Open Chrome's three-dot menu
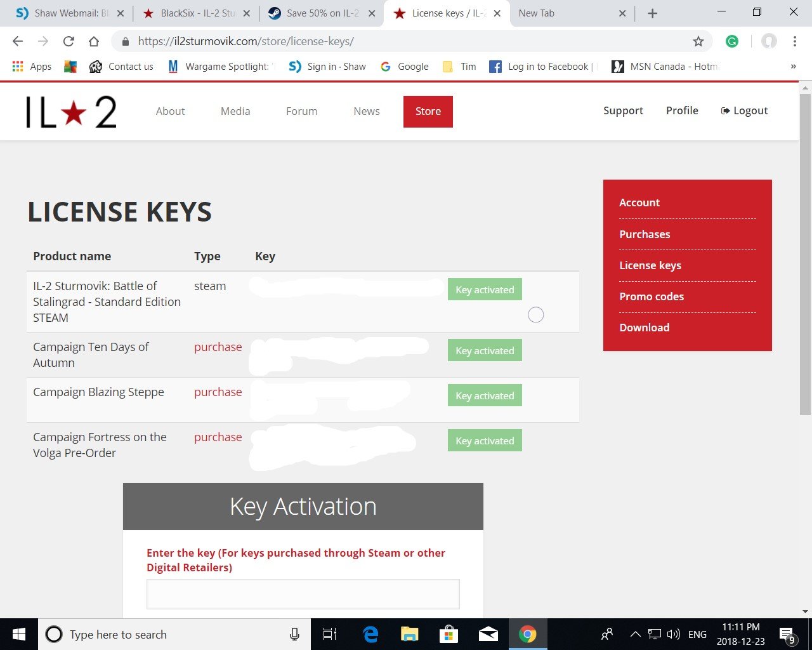812x650 pixels. 794,41
